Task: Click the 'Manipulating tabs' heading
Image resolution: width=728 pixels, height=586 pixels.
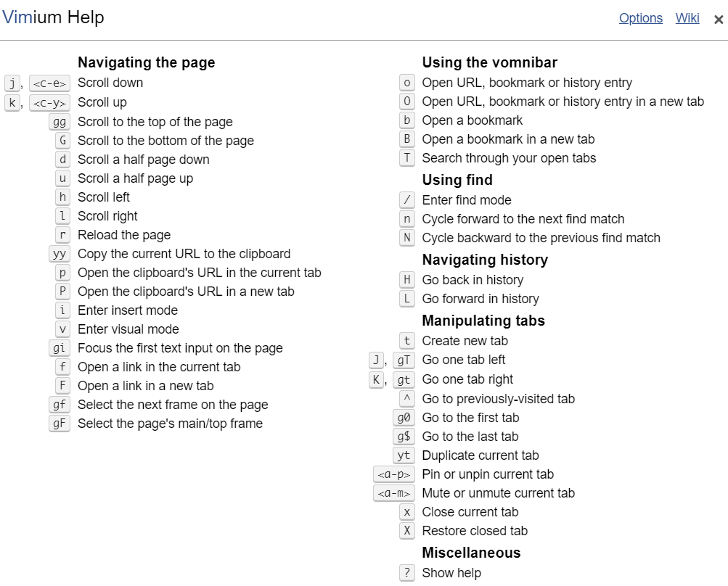Action: [x=483, y=321]
